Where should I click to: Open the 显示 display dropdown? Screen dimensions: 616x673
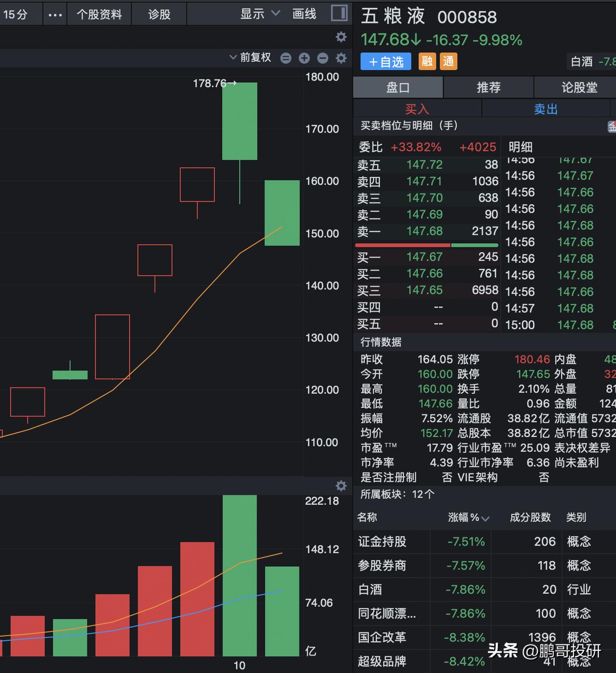tap(260, 14)
